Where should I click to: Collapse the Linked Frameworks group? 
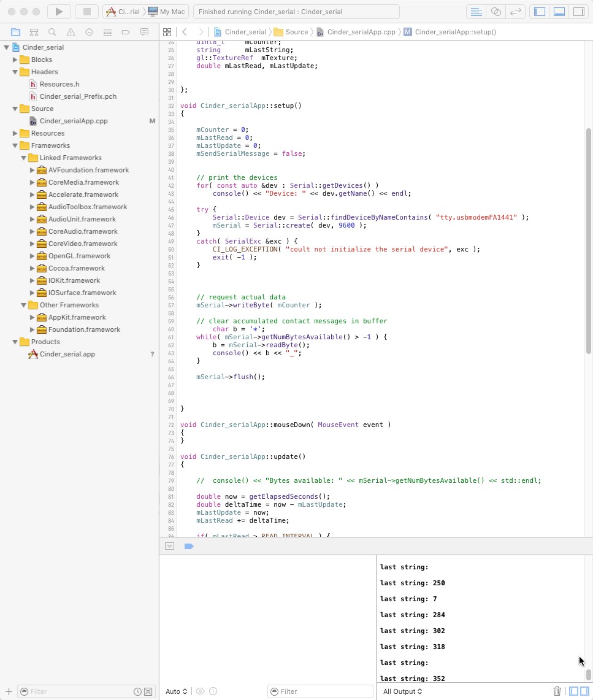[x=23, y=158]
